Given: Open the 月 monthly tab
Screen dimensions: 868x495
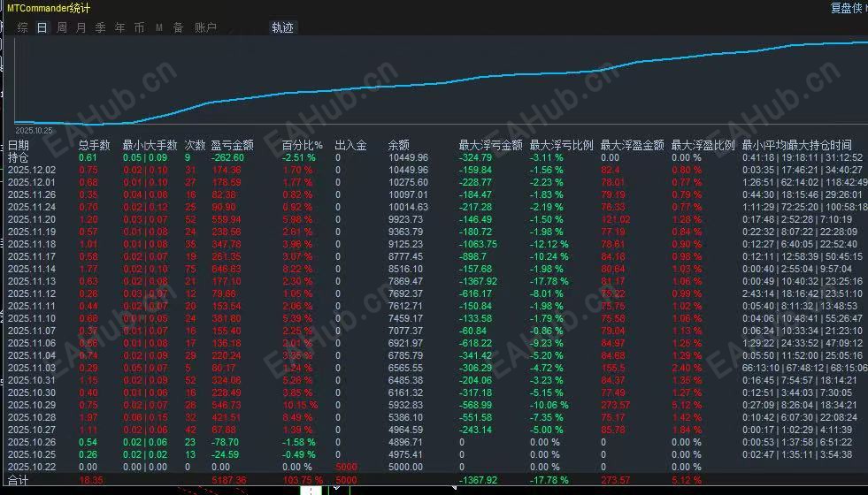Looking at the screenshot, I should (81, 27).
